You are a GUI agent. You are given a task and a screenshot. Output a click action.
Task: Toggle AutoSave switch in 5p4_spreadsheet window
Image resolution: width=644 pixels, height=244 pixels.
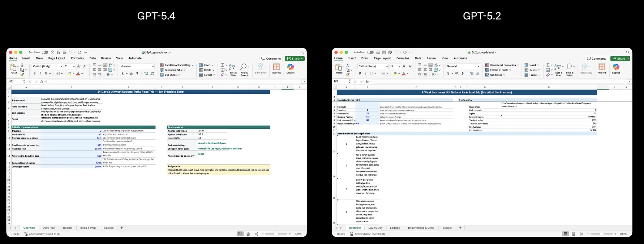coord(45,52)
